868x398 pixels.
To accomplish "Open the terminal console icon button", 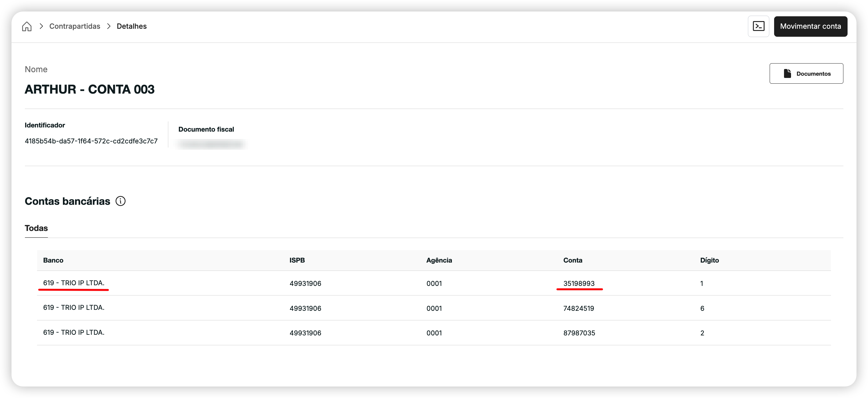I will pyautogui.click(x=758, y=26).
